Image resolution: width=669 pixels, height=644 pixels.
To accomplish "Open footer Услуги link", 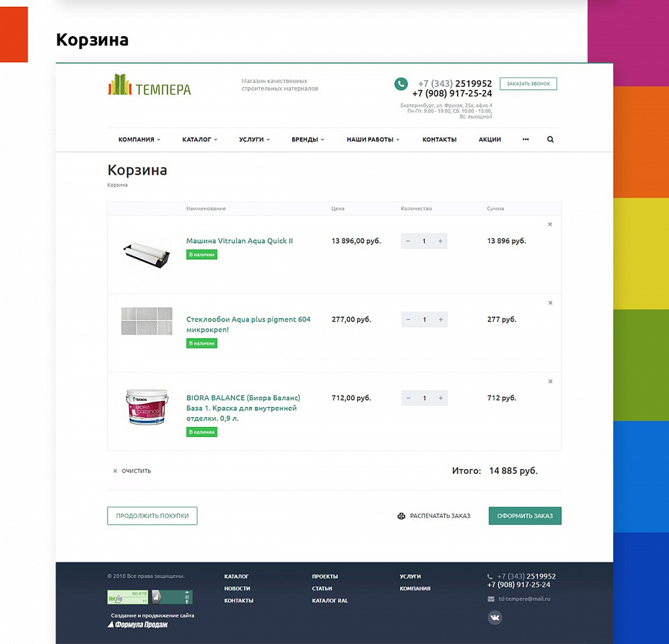I will (410, 576).
